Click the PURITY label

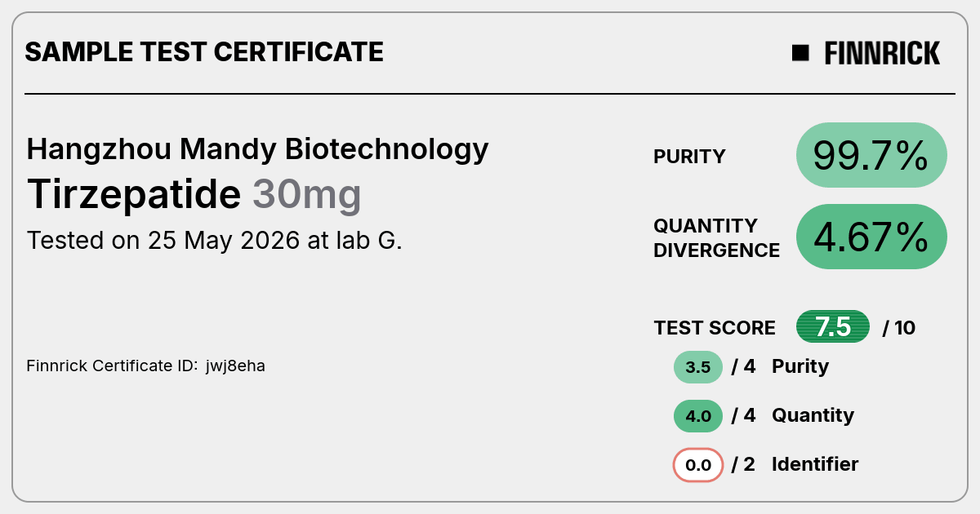point(689,157)
